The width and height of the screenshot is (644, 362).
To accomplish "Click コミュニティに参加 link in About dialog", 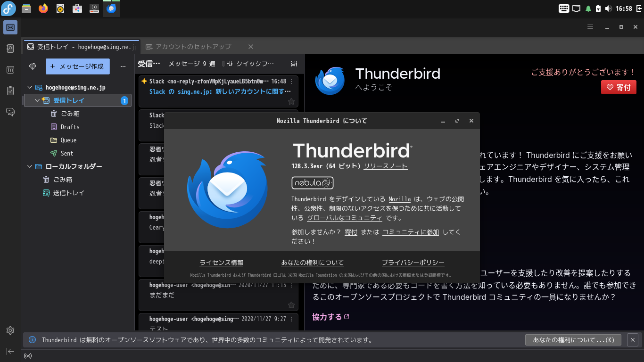I will click(411, 232).
